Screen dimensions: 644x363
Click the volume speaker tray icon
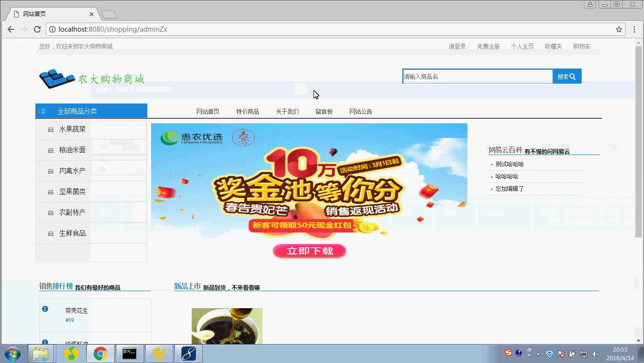595,354
